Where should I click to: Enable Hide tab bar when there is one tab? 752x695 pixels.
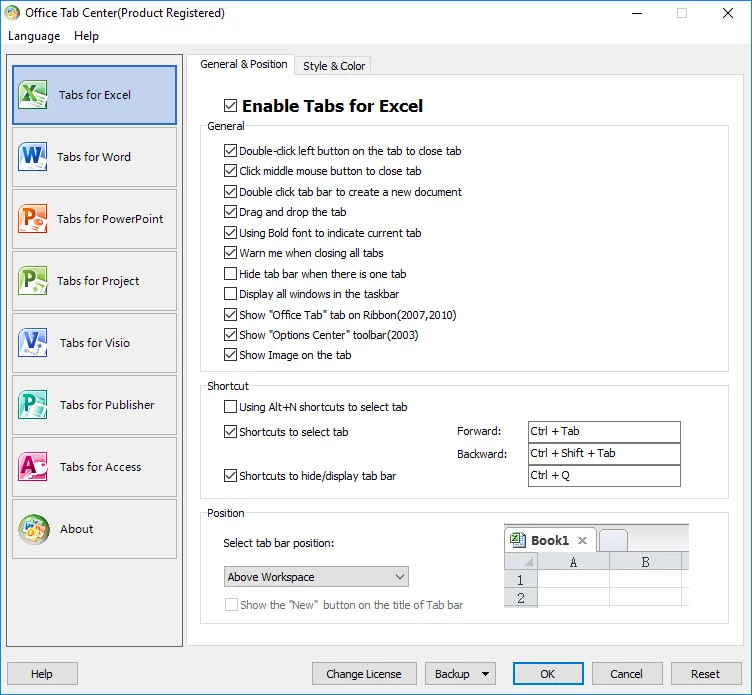(x=230, y=273)
